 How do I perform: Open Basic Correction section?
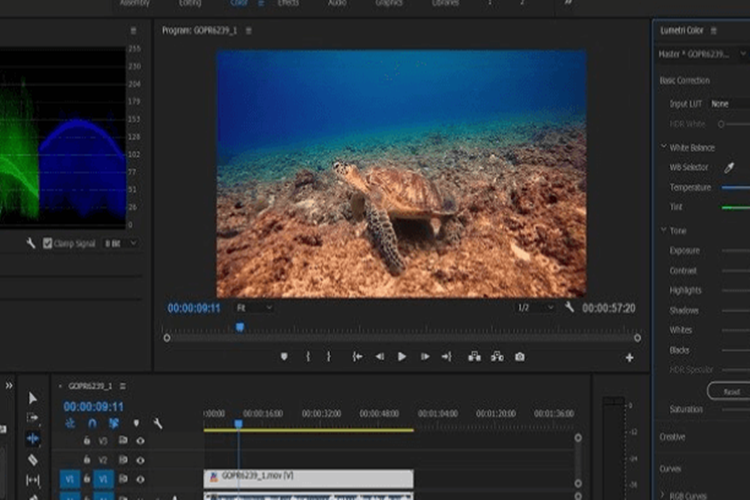pyautogui.click(x=684, y=80)
